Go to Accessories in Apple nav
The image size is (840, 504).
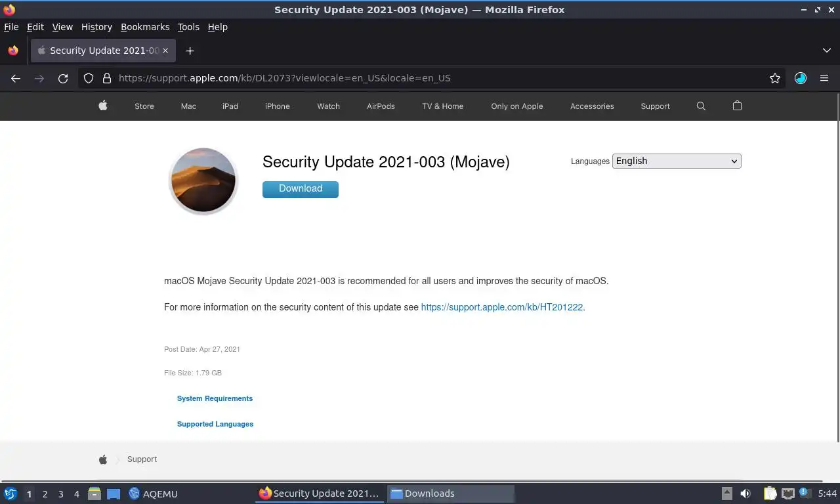click(x=592, y=106)
